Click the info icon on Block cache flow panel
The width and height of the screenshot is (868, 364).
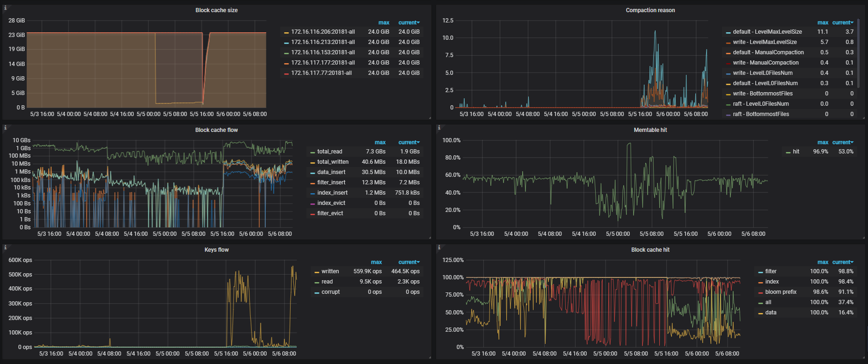pos(5,128)
